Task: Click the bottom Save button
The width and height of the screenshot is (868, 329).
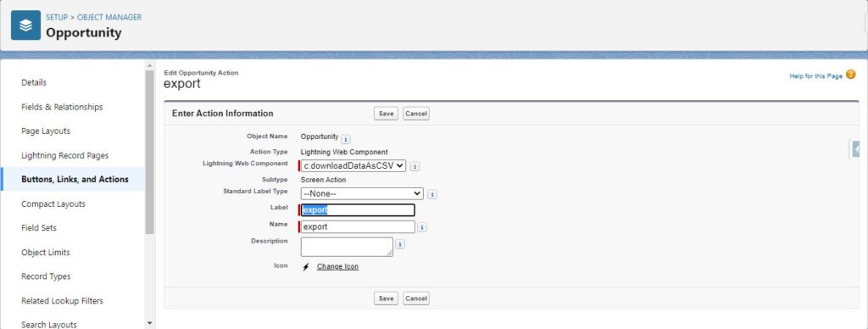Action: (386, 298)
